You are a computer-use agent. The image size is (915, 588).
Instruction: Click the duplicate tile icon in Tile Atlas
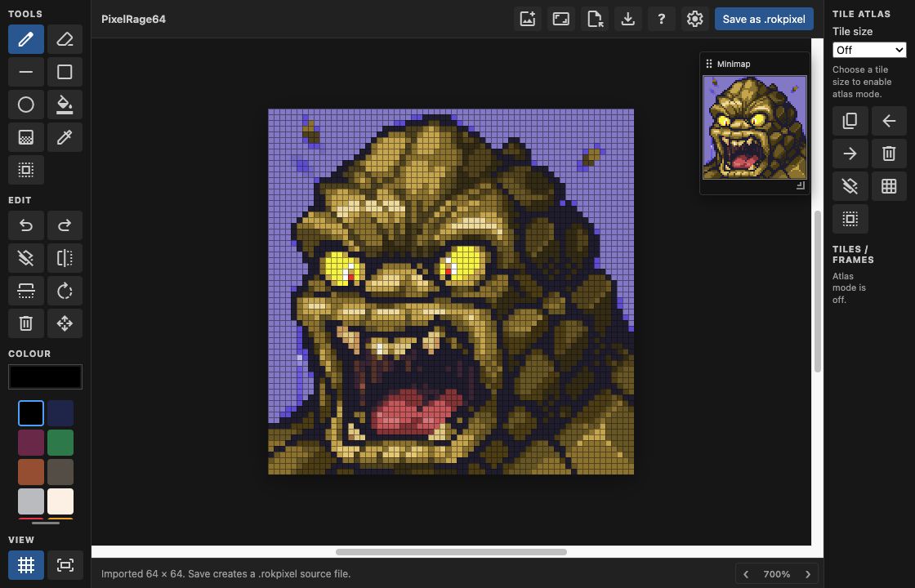(x=850, y=121)
